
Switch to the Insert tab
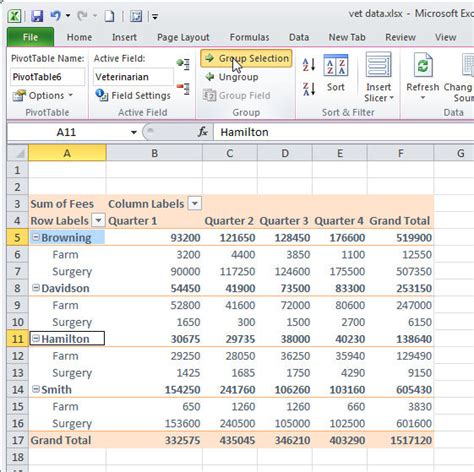[x=124, y=37]
